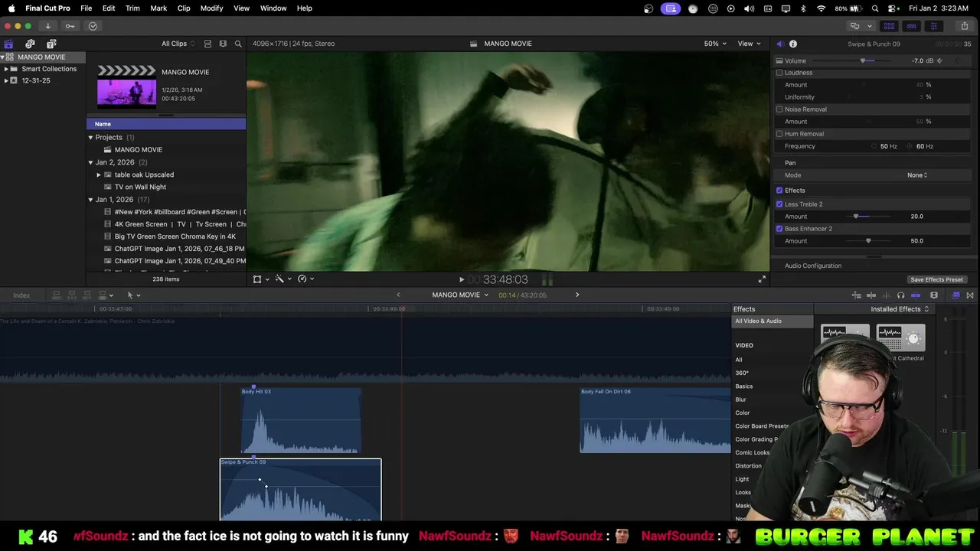Click the Wi-Fi icon in the menu bar

pyautogui.click(x=821, y=8)
